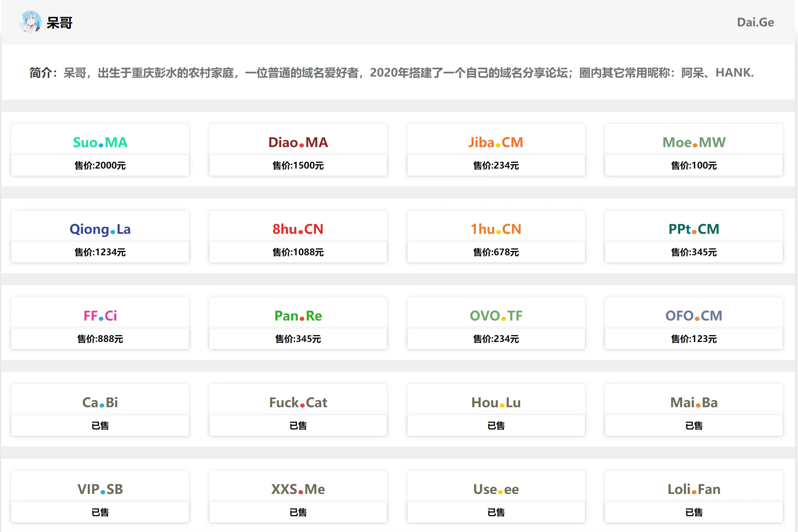This screenshot has width=798, height=532.
Task: Click the VIP.SB domain name
Action: tap(100, 489)
